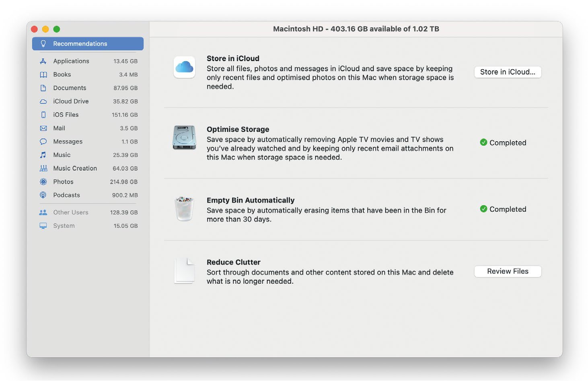Open the iCloud Drive label in the sidebar

tap(71, 101)
